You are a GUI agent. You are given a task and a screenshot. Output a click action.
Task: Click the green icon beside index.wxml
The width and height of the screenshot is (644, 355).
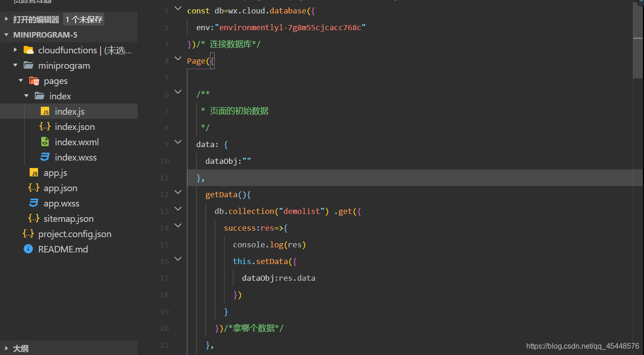(45, 142)
